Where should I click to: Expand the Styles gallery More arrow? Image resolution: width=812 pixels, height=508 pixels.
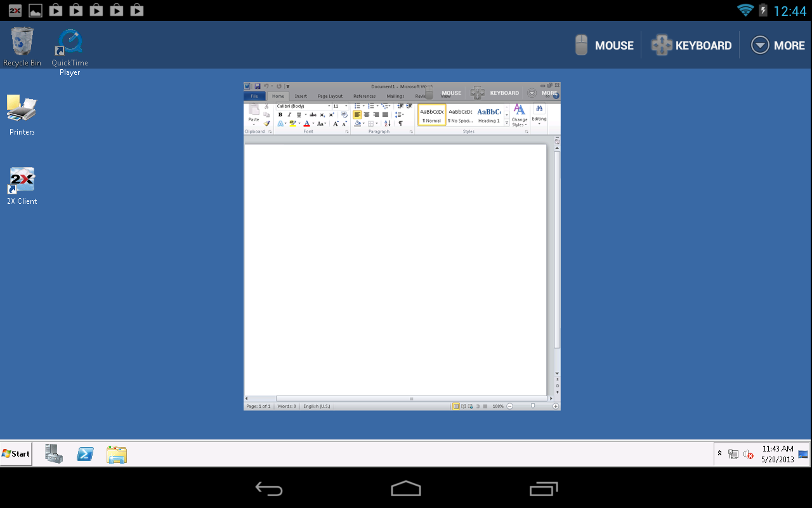click(507, 123)
